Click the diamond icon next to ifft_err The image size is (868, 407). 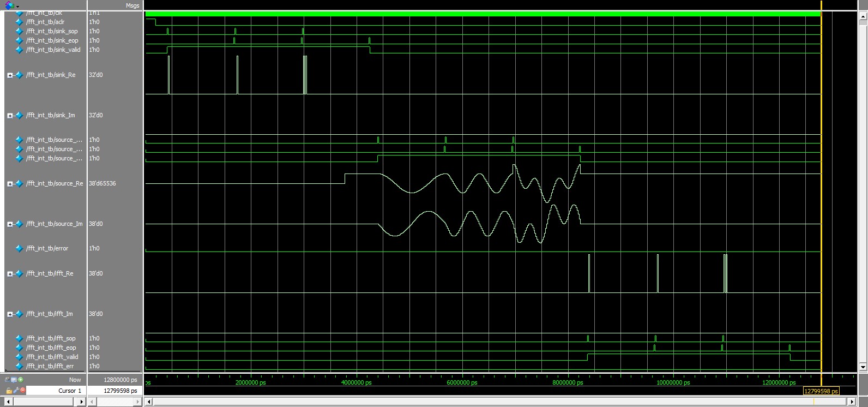[x=20, y=366]
